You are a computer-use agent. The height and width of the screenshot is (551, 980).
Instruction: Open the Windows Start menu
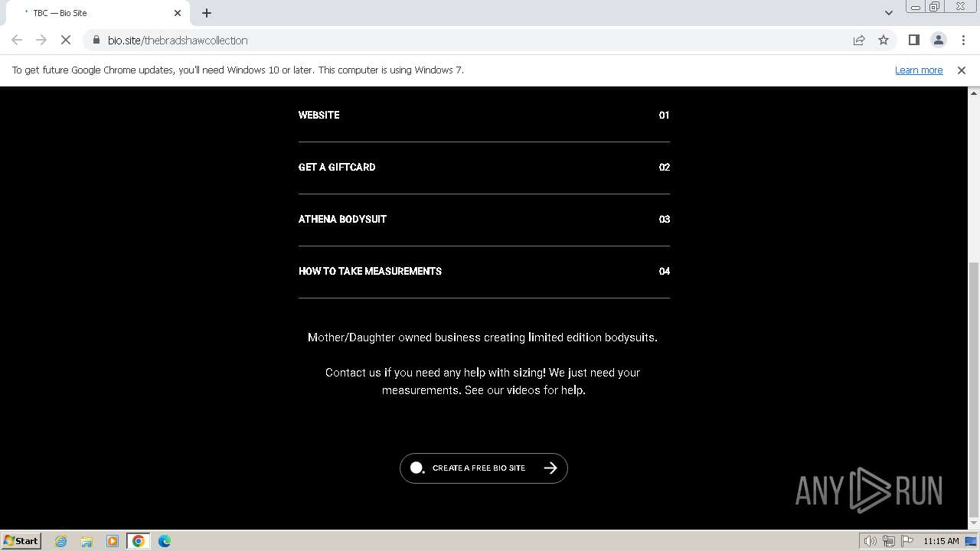click(21, 540)
